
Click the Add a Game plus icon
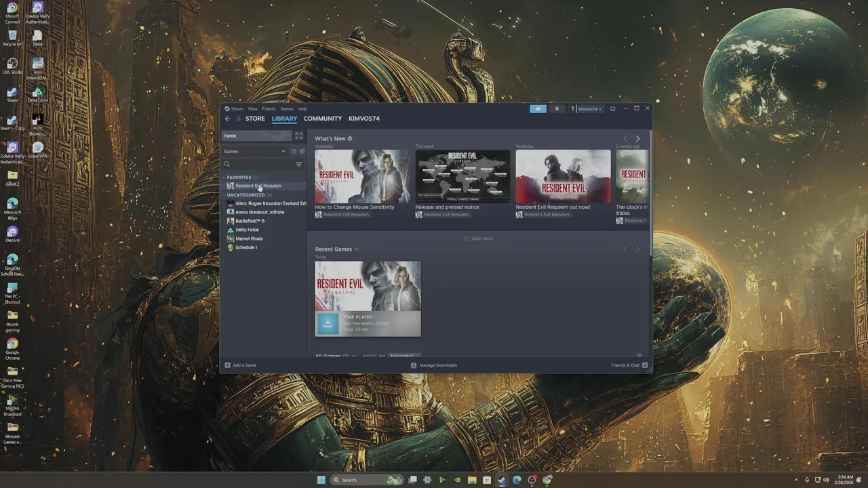228,365
